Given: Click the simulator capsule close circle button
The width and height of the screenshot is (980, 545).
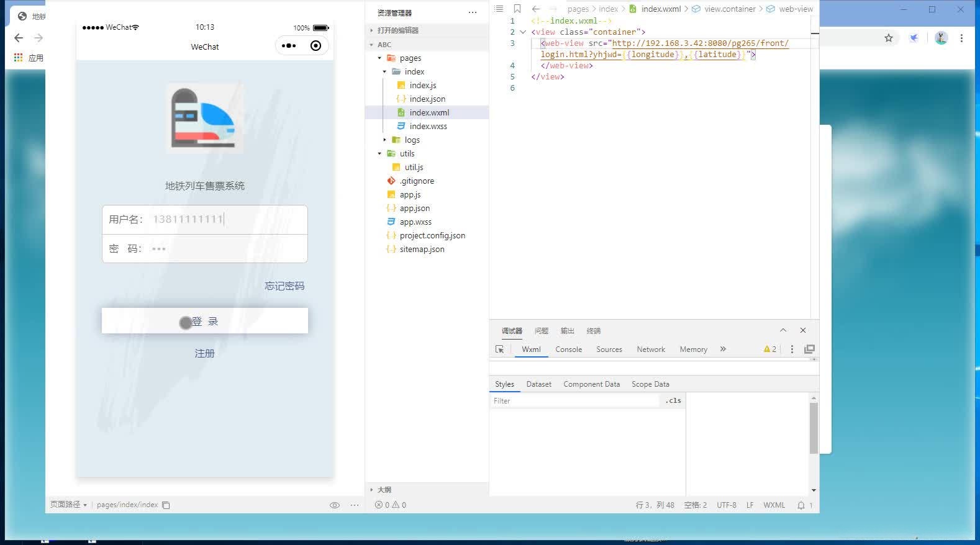Looking at the screenshot, I should tap(315, 46).
